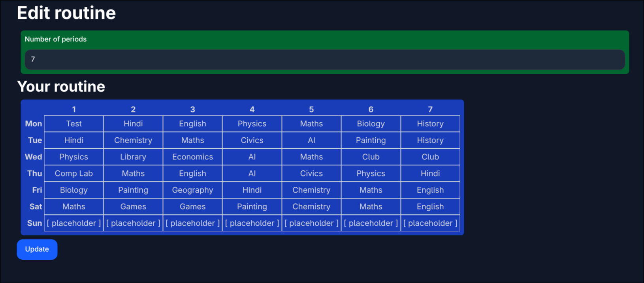Select Wednesday's period 7 Club cell
The height and width of the screenshot is (283, 644).
click(430, 157)
